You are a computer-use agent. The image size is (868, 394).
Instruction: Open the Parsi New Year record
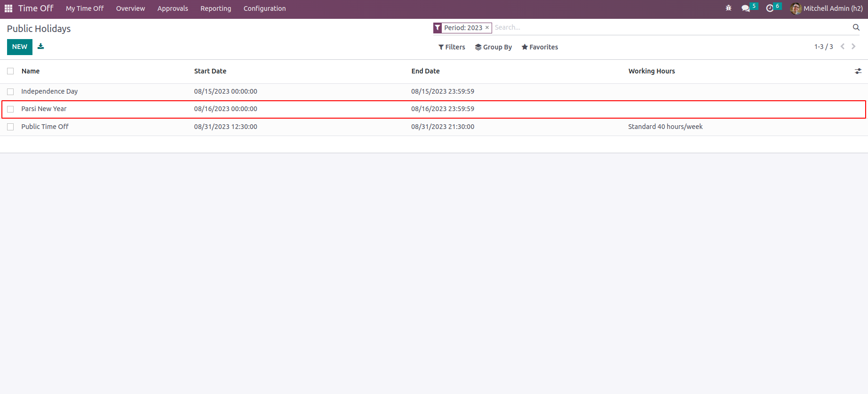[44, 109]
